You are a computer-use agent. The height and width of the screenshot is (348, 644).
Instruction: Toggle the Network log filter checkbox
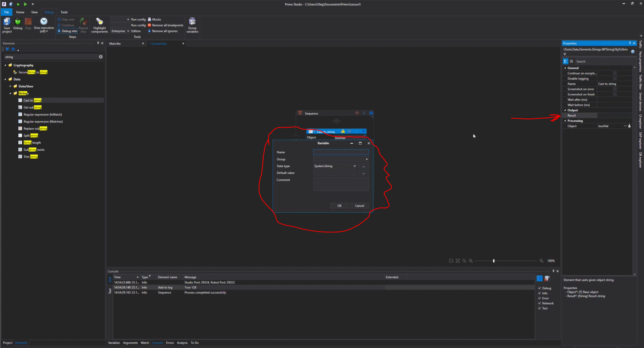(539, 303)
